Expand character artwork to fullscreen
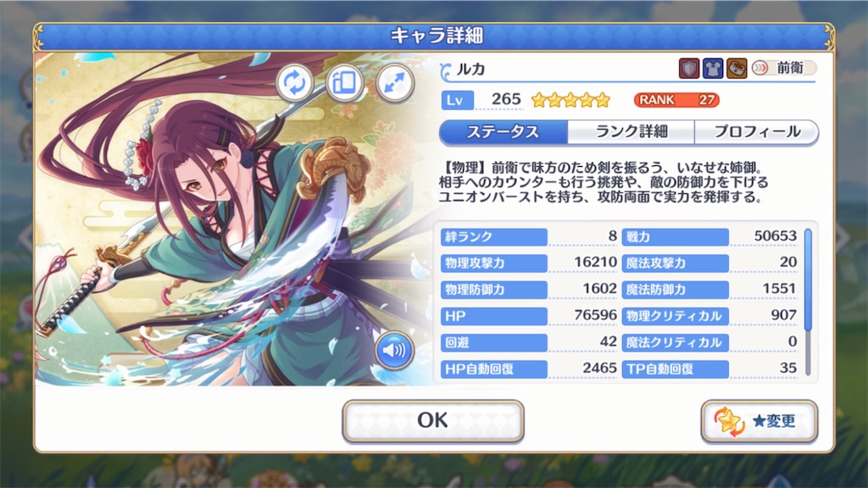The image size is (868, 488). point(395,83)
